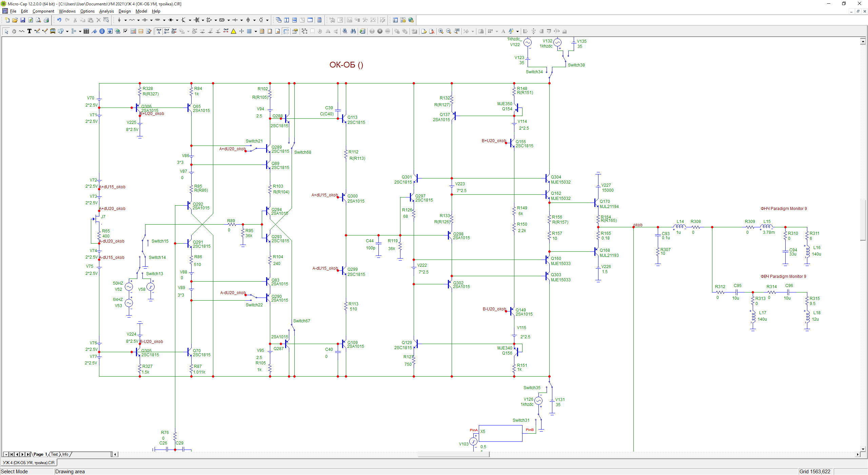Screen dimensions: 868x475
Task: Expand the ground component dropdown arrow
Action: [125, 20]
